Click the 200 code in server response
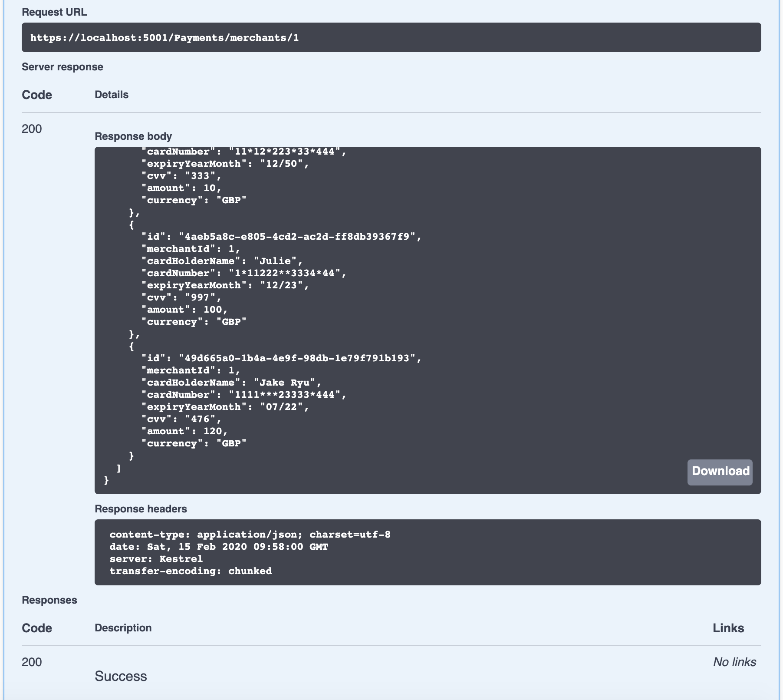Image resolution: width=783 pixels, height=700 pixels. coord(32,129)
